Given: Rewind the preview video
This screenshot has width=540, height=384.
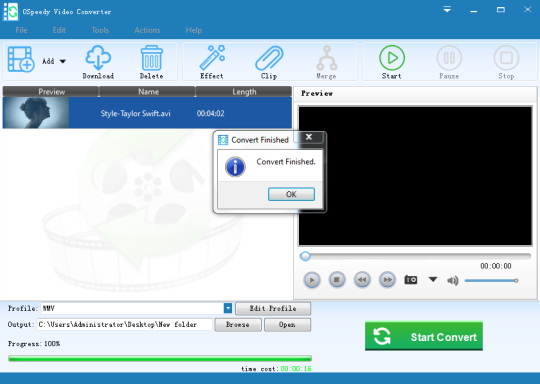Looking at the screenshot, I should click(x=362, y=280).
